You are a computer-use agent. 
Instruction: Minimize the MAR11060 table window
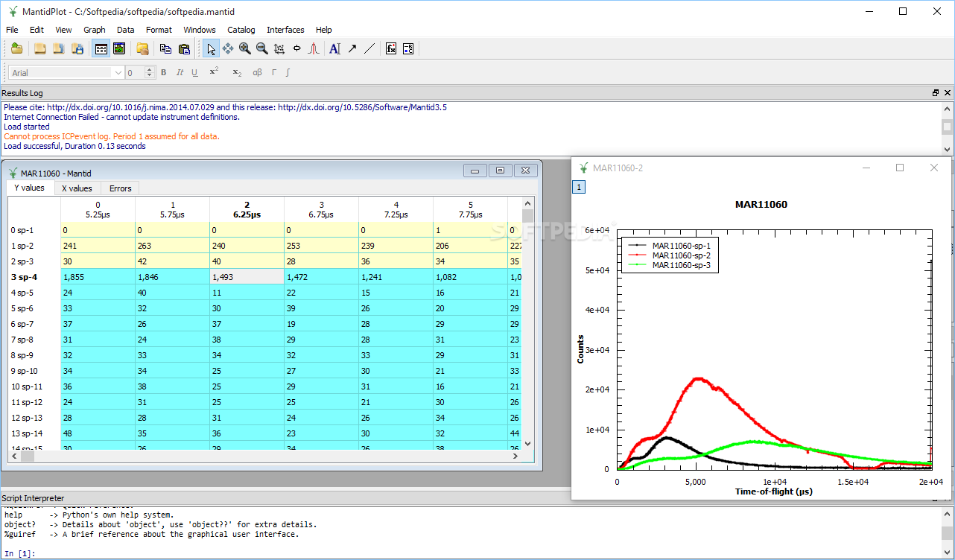(475, 171)
